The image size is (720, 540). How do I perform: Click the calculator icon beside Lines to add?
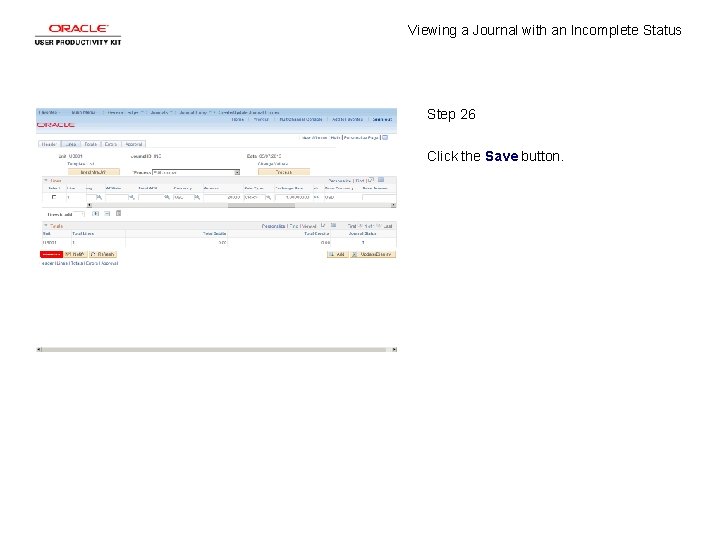point(118,214)
